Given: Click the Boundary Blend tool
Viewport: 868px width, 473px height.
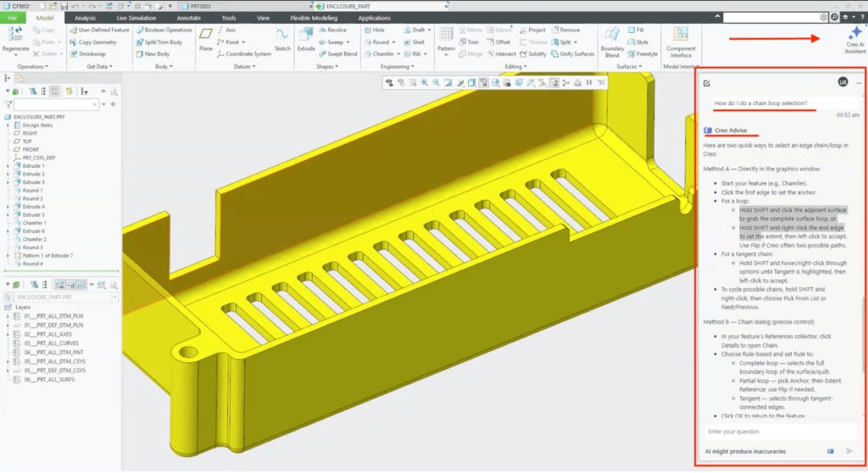Looking at the screenshot, I should [x=612, y=42].
